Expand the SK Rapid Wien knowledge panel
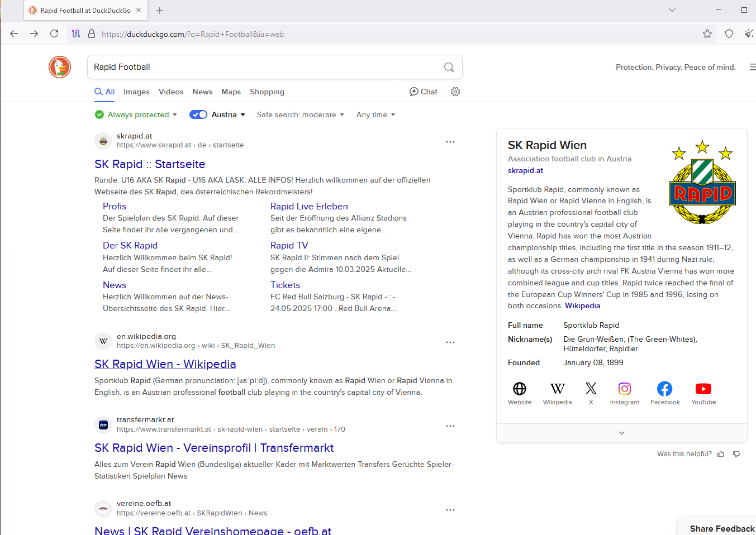756x535 pixels. [622, 433]
